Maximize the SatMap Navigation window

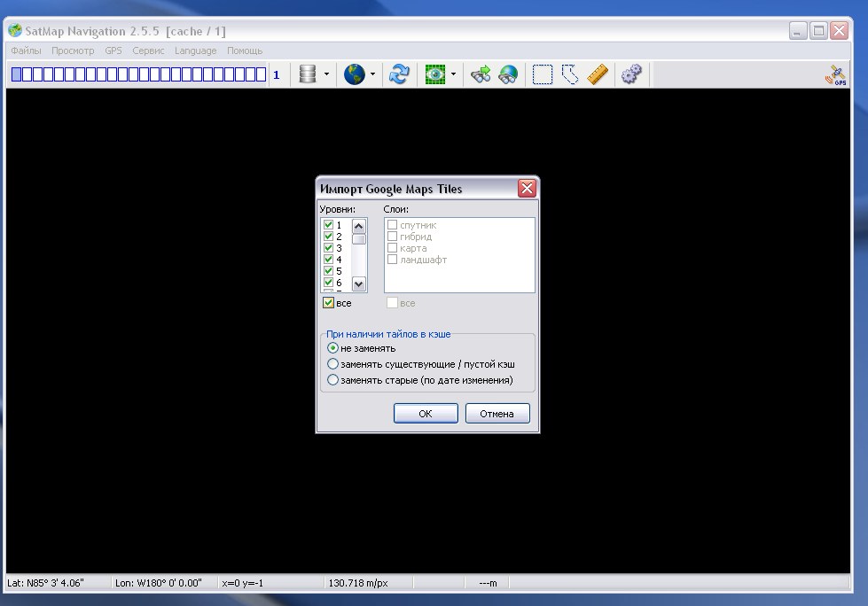(x=818, y=31)
